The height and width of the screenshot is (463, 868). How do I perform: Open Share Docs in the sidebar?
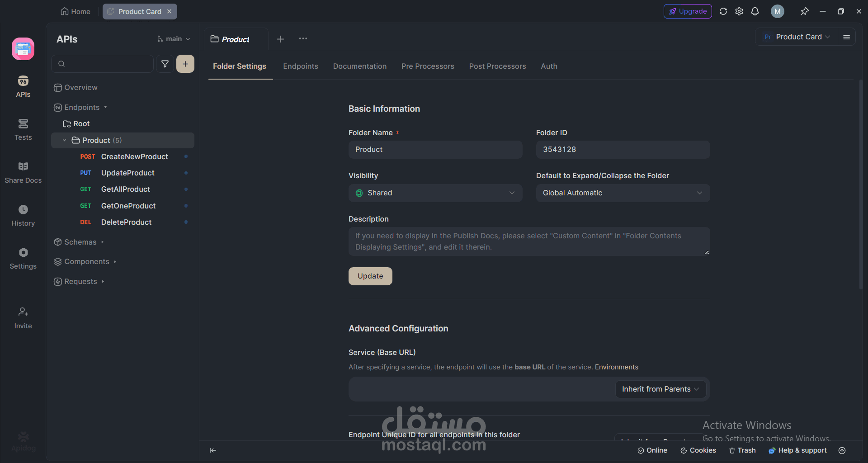pos(23,172)
